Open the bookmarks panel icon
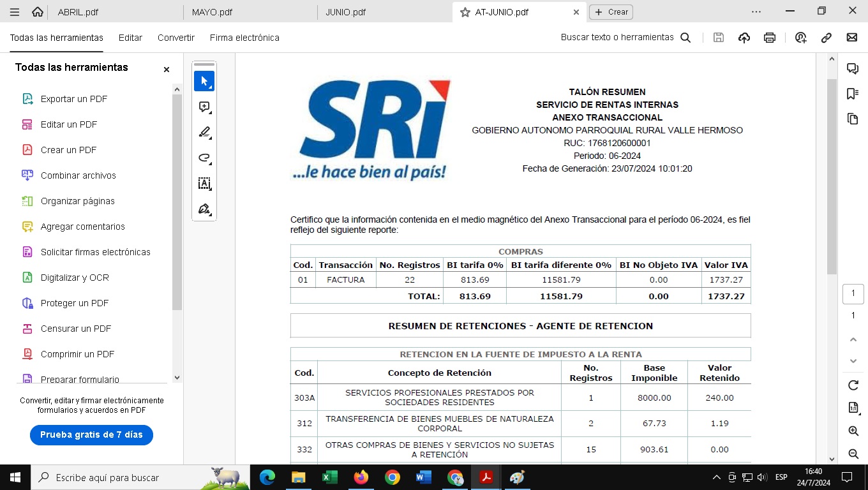The image size is (868, 490). pos(852,94)
